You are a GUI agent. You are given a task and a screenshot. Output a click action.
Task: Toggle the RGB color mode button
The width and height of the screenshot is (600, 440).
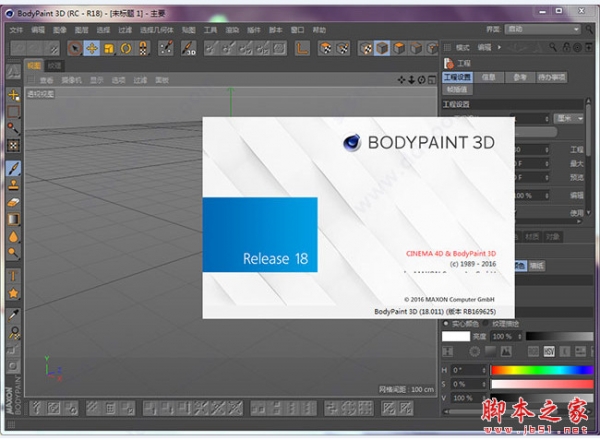point(533,351)
